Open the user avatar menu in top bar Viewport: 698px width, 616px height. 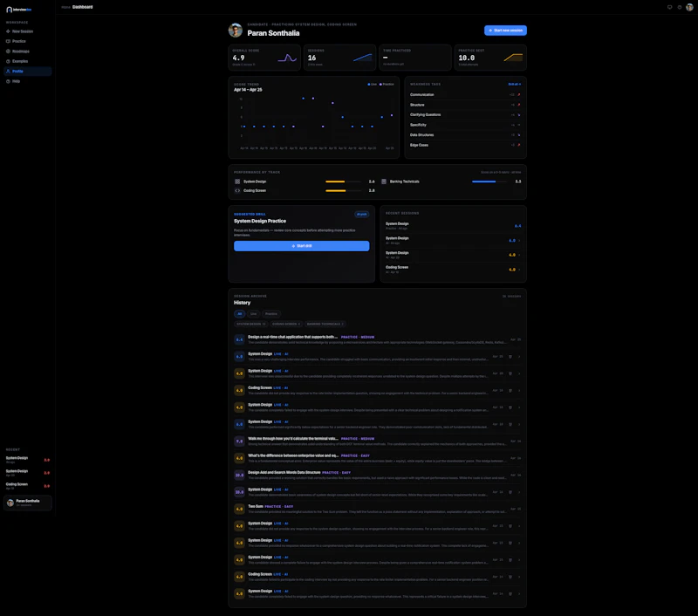pos(689,7)
